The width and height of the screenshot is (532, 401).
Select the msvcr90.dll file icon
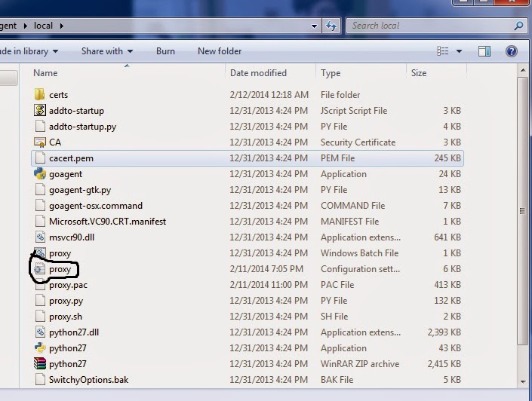40,237
